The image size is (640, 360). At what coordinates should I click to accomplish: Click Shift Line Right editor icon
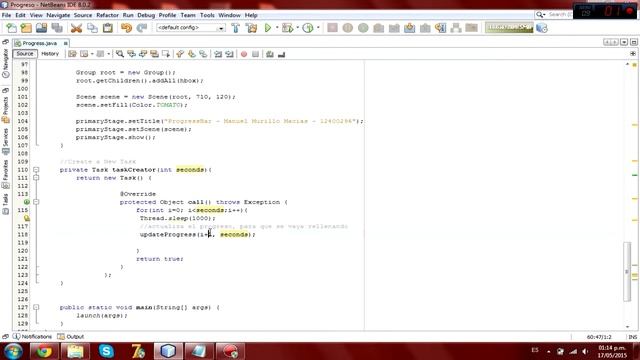point(229,54)
